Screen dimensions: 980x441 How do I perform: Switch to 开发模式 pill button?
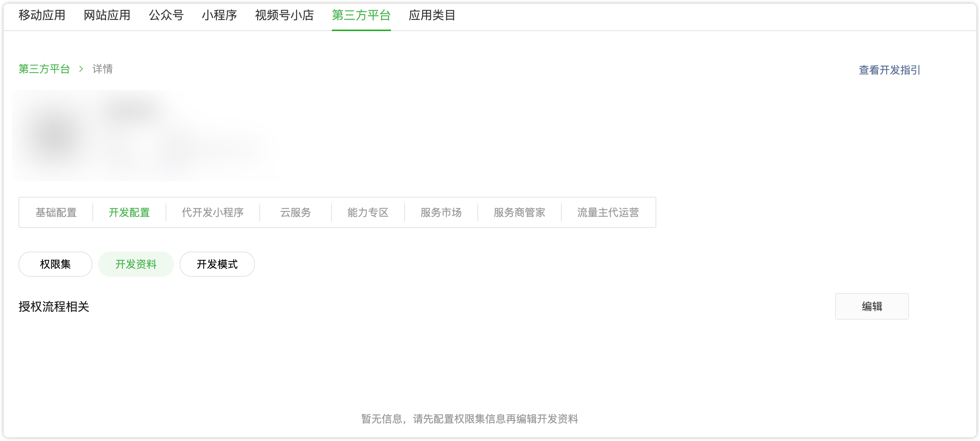pos(217,264)
